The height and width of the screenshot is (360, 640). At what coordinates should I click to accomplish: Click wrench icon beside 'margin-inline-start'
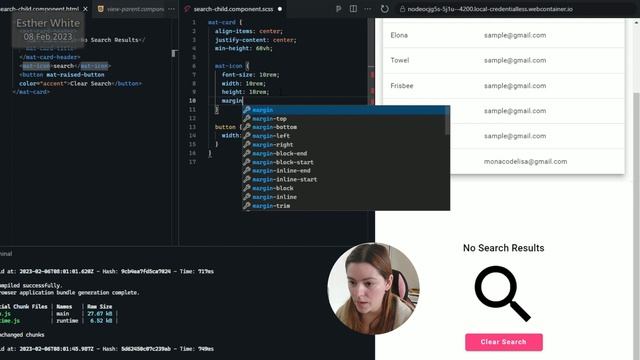pos(247,179)
